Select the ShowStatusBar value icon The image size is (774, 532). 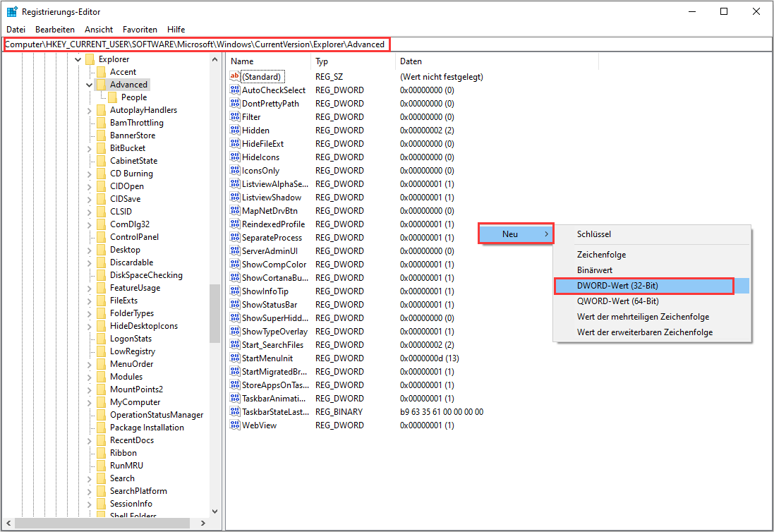[x=235, y=305]
